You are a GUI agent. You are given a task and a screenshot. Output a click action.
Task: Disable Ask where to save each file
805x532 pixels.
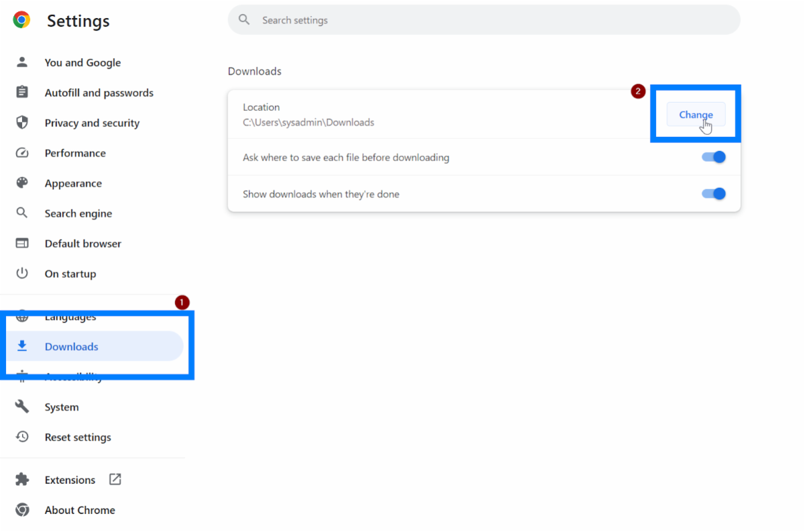[714, 158]
